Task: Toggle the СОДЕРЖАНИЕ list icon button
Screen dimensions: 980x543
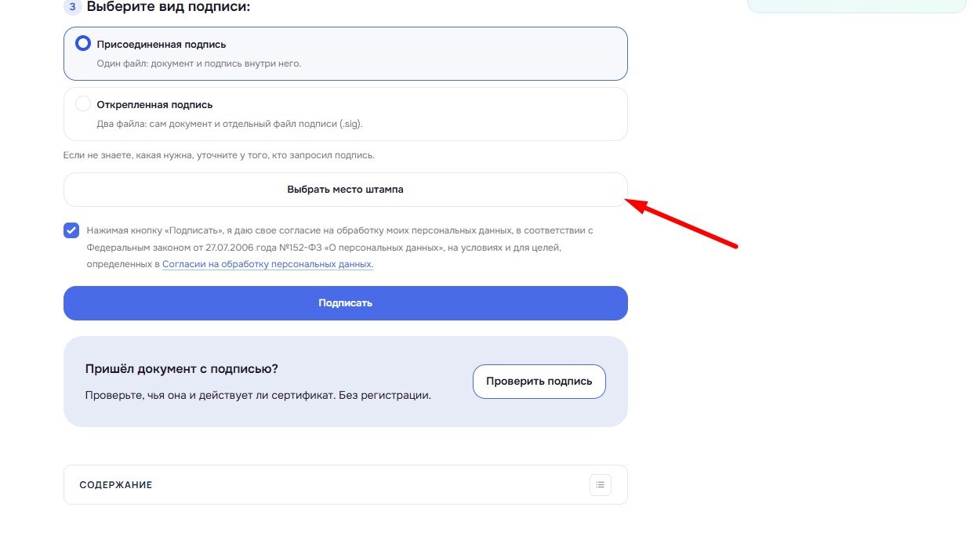Action: [600, 485]
